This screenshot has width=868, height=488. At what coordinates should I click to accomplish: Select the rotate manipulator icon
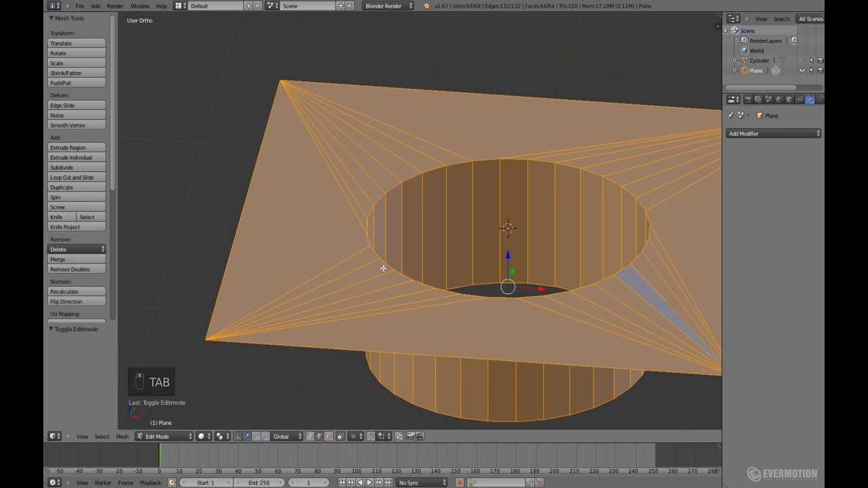pyautogui.click(x=256, y=436)
